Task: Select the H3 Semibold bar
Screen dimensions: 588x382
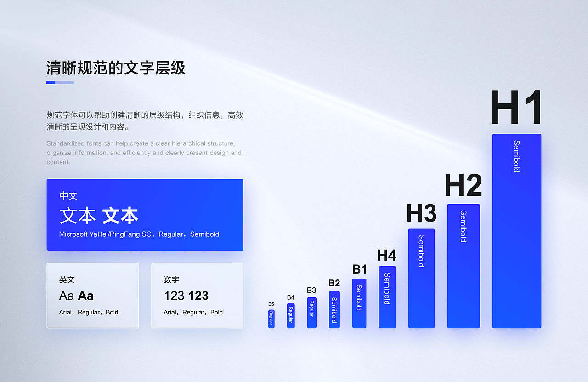Action: pyautogui.click(x=421, y=278)
